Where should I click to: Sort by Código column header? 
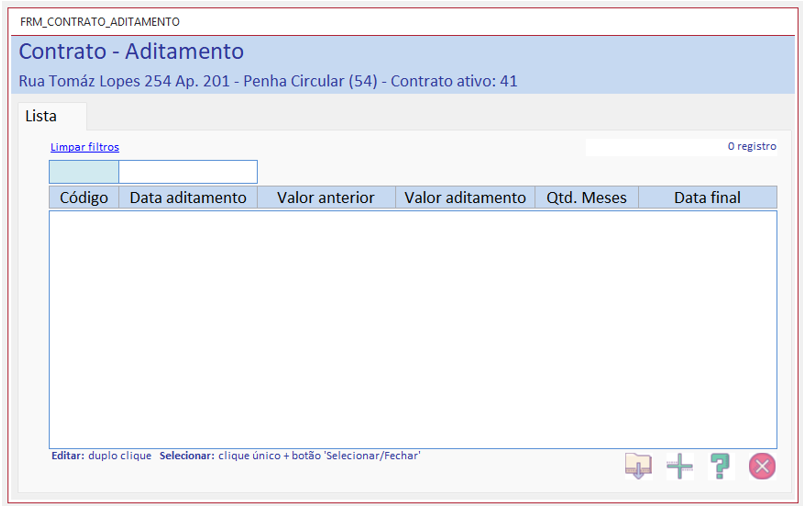coord(84,198)
